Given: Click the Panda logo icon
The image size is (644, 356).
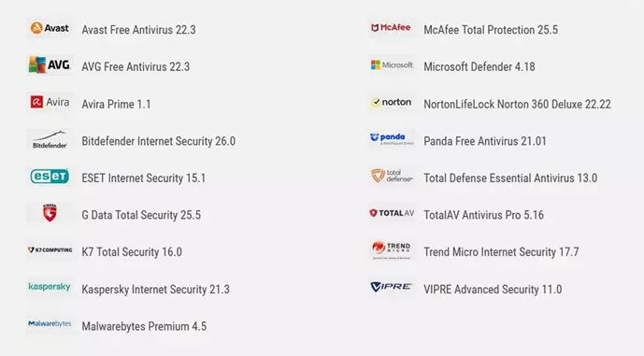Looking at the screenshot, I should (x=392, y=139).
